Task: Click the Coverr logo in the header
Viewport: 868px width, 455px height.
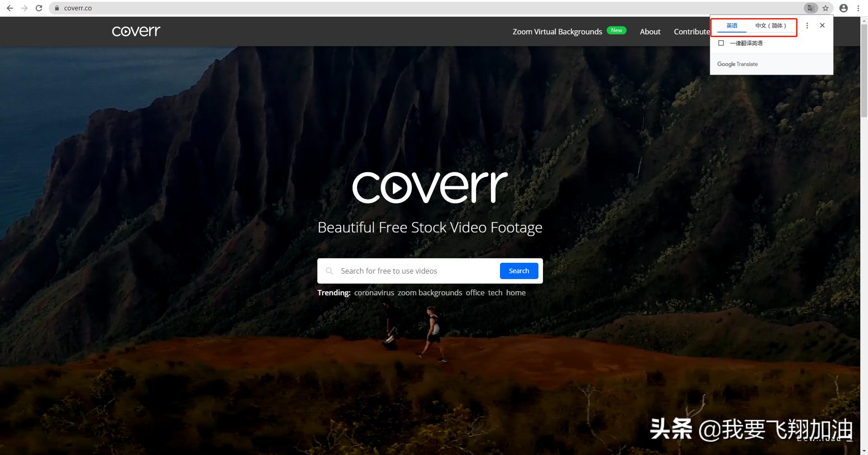Action: [x=136, y=31]
